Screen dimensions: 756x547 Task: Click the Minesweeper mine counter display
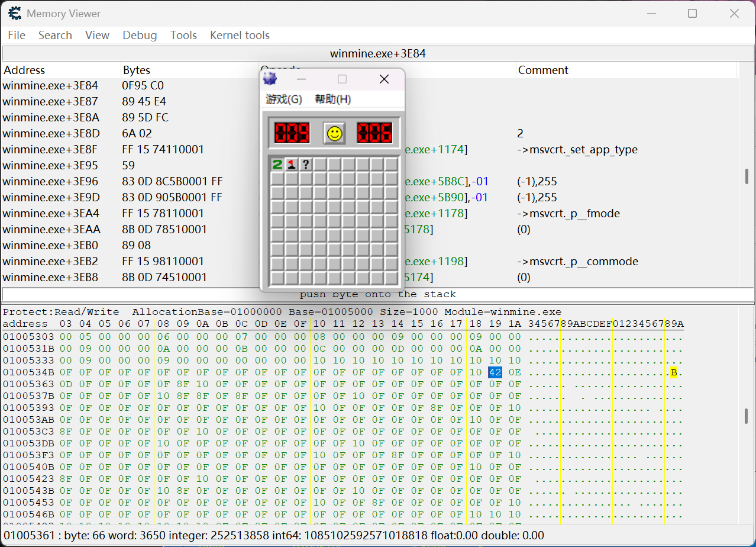pos(292,133)
